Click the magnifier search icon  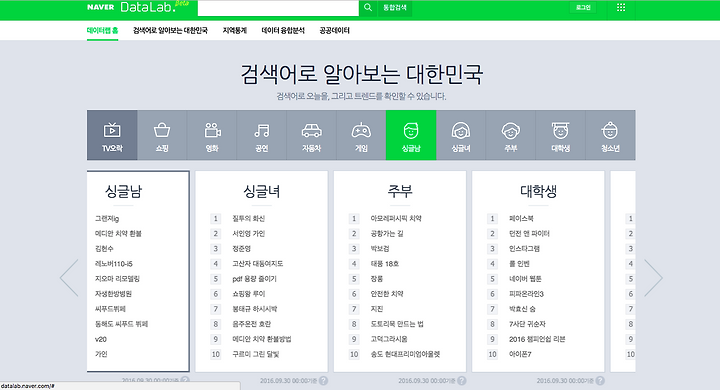click(368, 7)
